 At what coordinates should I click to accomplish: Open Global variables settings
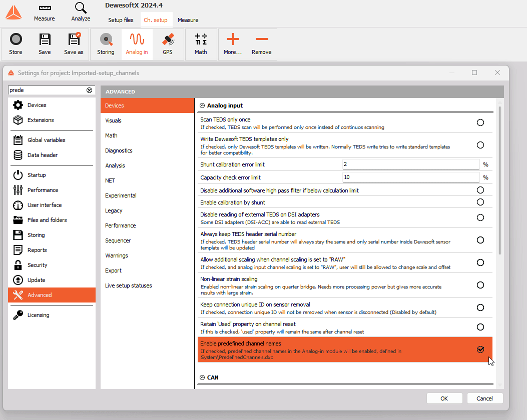(52, 140)
